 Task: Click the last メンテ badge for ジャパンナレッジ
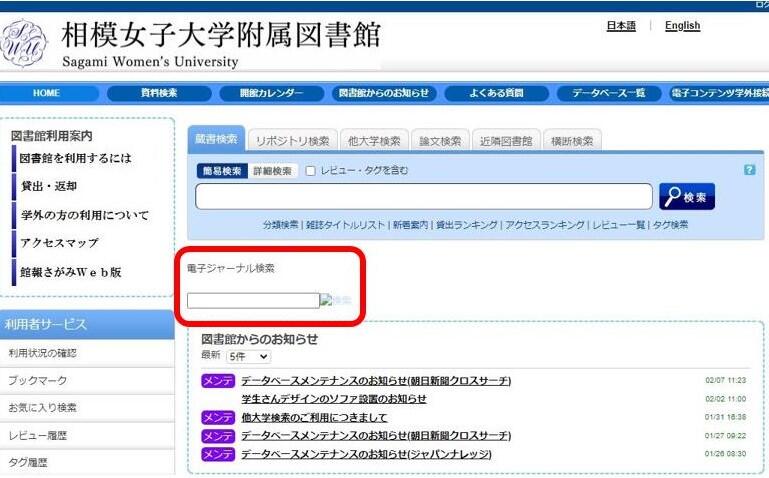(x=218, y=454)
